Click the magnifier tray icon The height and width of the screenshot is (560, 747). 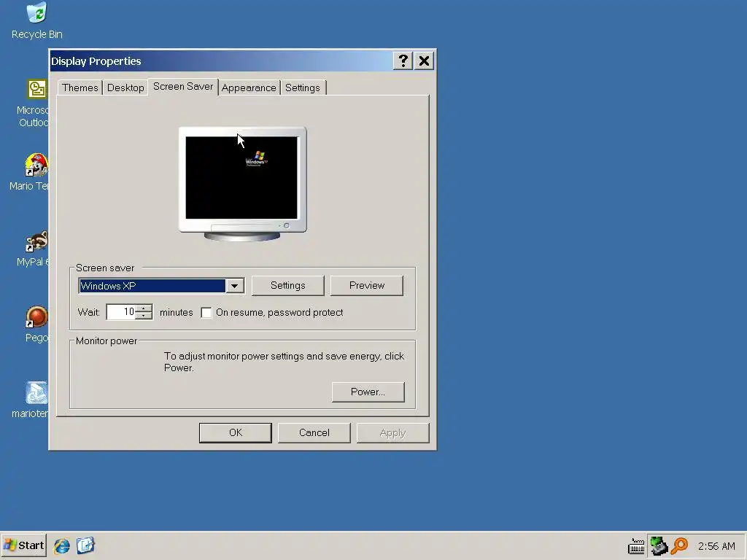[679, 545]
